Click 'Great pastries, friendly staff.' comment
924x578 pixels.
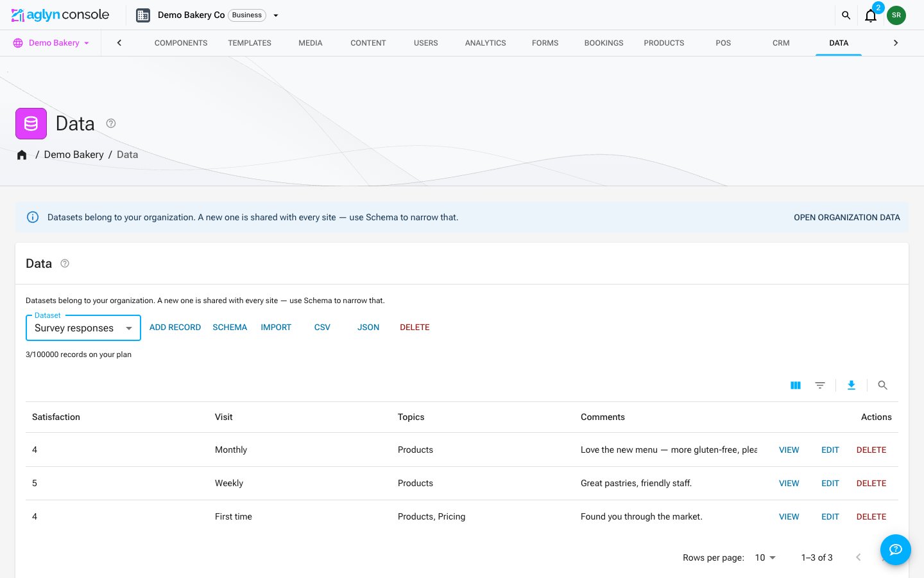[x=637, y=484]
